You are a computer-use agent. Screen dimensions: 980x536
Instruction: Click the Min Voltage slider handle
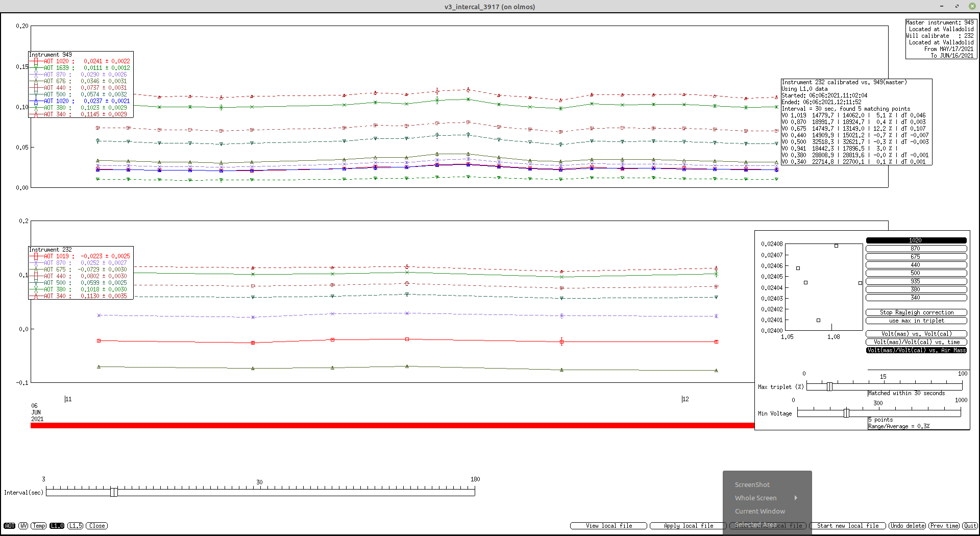click(x=846, y=413)
